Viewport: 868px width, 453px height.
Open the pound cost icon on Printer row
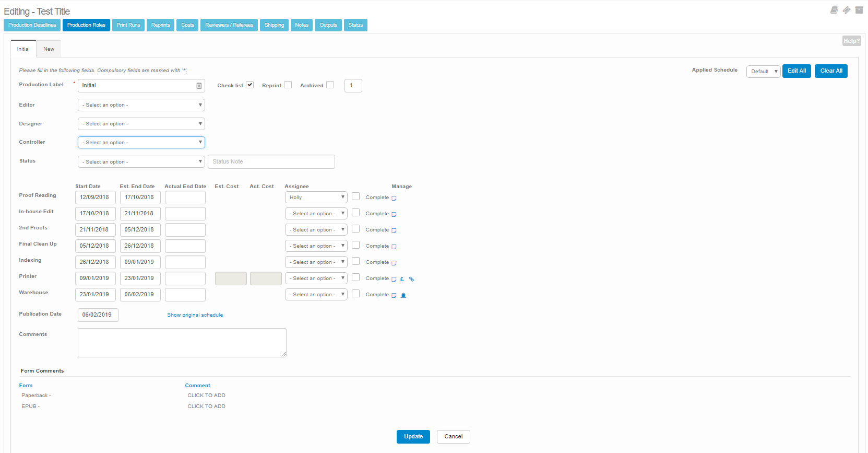402,279
